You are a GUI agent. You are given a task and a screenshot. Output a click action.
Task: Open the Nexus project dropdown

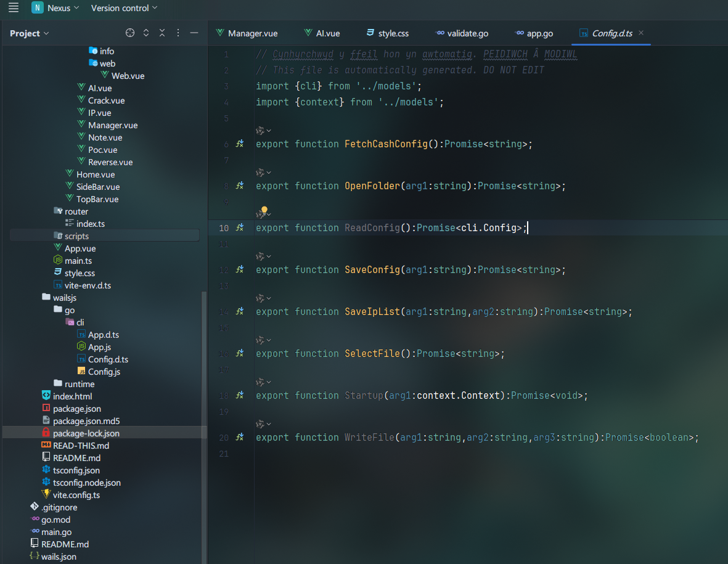pyautogui.click(x=63, y=8)
